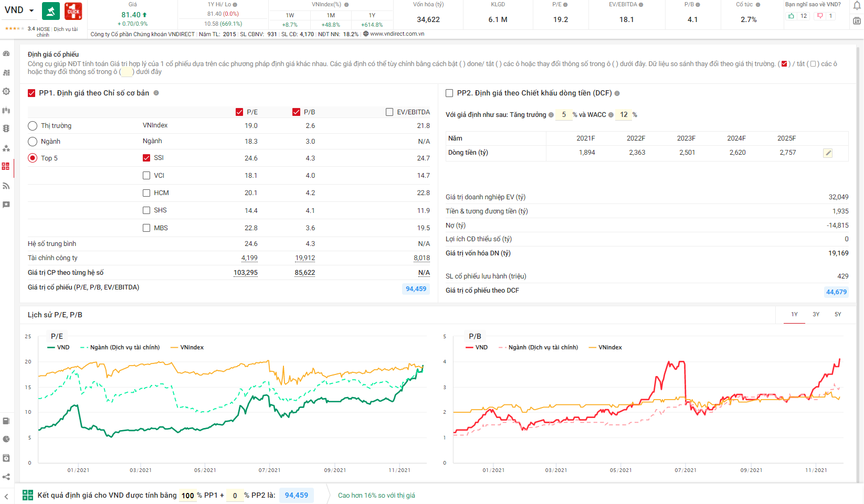Show info icon next to header P/B
Screen dimensions: 864x504
(x=698, y=5)
